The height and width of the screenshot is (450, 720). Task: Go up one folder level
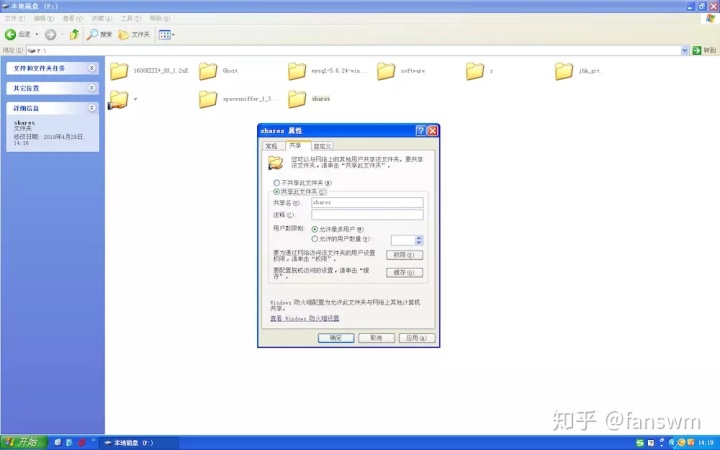point(74,34)
